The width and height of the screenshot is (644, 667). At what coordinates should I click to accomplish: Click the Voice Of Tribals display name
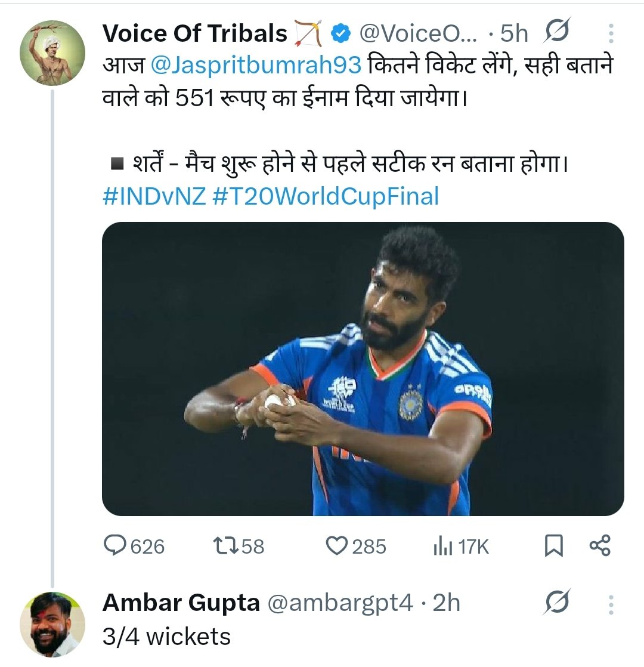pyautogui.click(x=195, y=34)
